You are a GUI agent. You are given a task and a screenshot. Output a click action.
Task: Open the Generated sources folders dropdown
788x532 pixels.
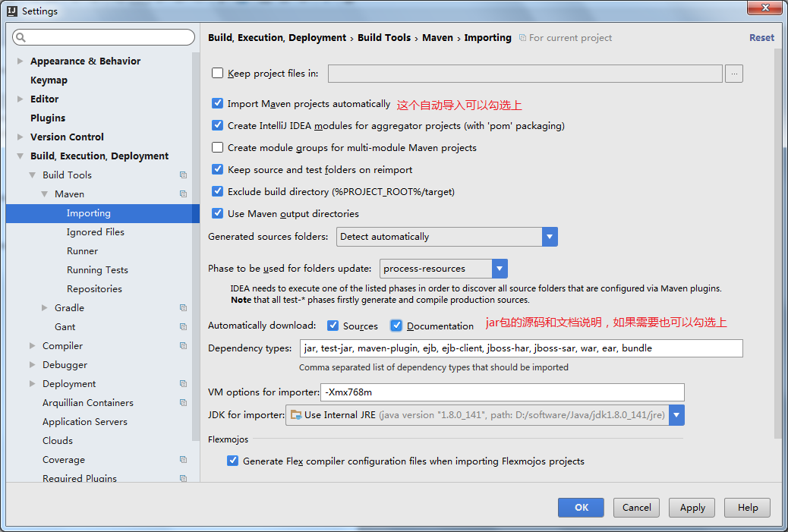(550, 237)
